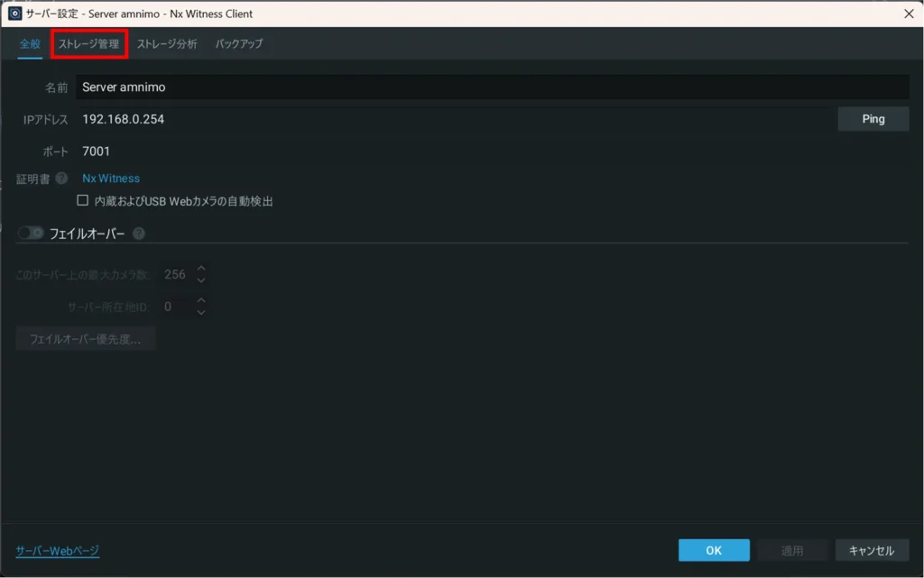
Task: Enable 内蔵およびUSB Webカメラの自動検出 checkbox
Action: click(x=83, y=201)
